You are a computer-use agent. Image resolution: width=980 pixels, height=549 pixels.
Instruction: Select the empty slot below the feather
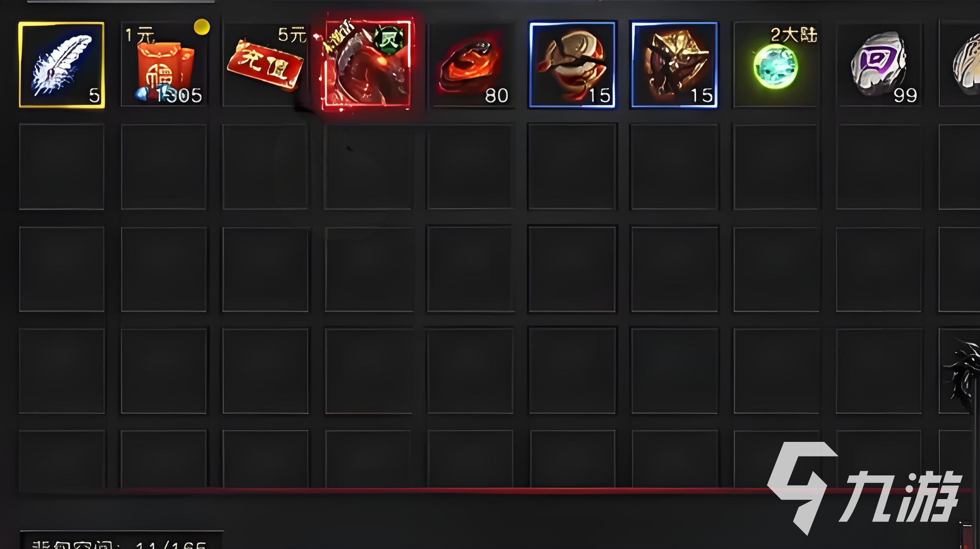pyautogui.click(x=62, y=167)
